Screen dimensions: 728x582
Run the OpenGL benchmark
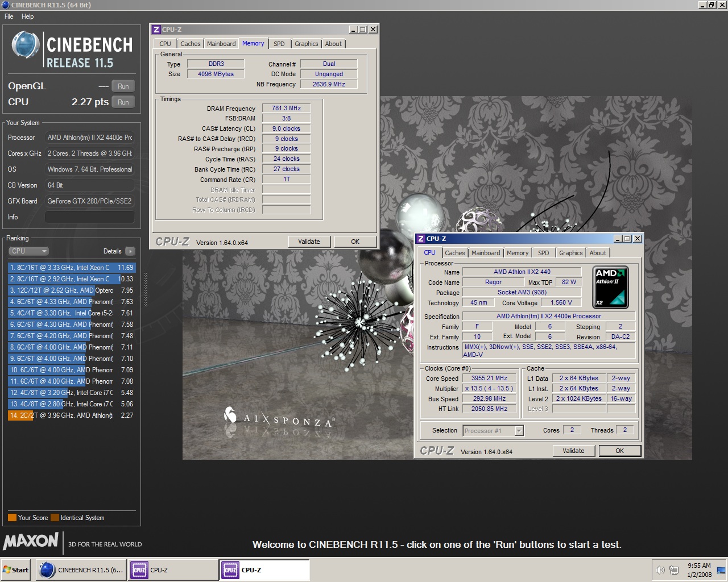click(x=123, y=86)
